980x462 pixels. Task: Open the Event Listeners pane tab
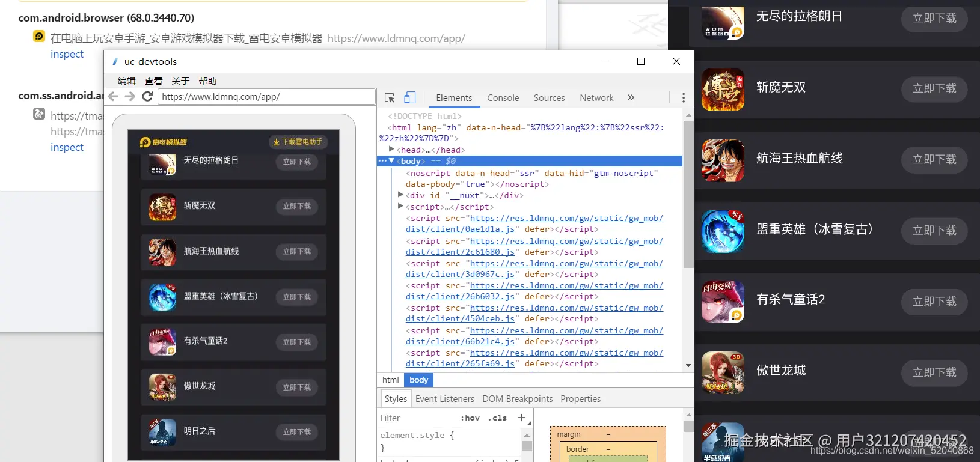[x=445, y=399]
